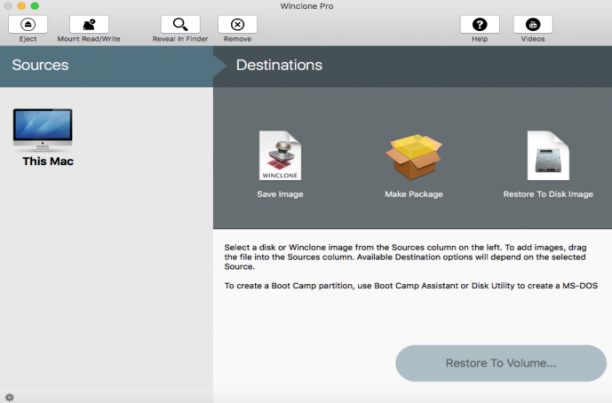Click the yellow minimize window button
The height and width of the screenshot is (403, 612).
tap(21, 6)
